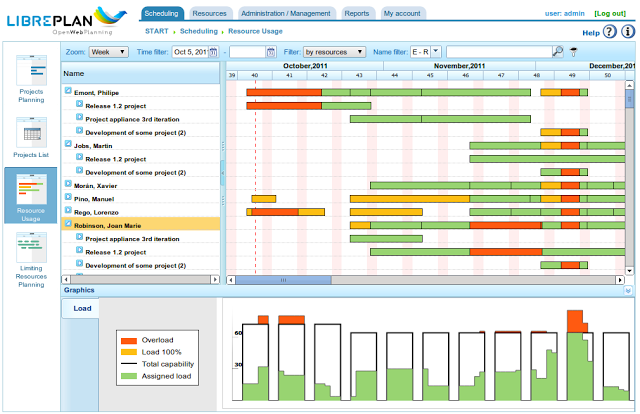The width and height of the screenshot is (640, 414).
Task: Open the Filter by resources dropdown
Action: [334, 51]
